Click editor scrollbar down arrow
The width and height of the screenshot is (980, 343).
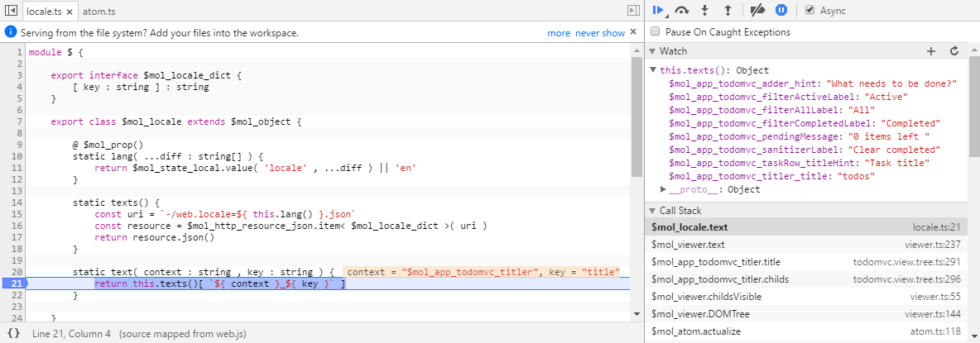tap(637, 314)
